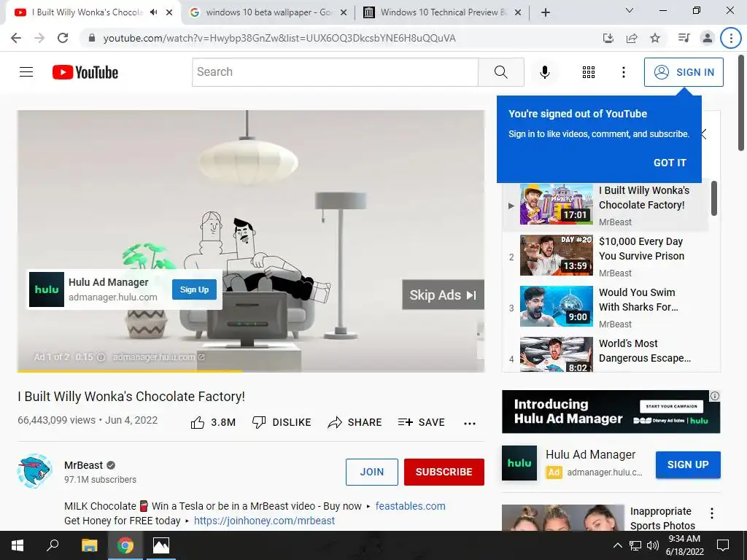Go forward with the browser forward arrow
This screenshot has height=560, width=747.
pyautogui.click(x=39, y=38)
